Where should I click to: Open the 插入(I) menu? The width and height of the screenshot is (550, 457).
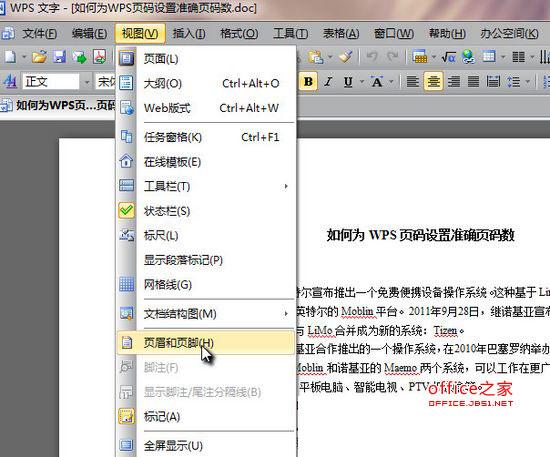189,34
